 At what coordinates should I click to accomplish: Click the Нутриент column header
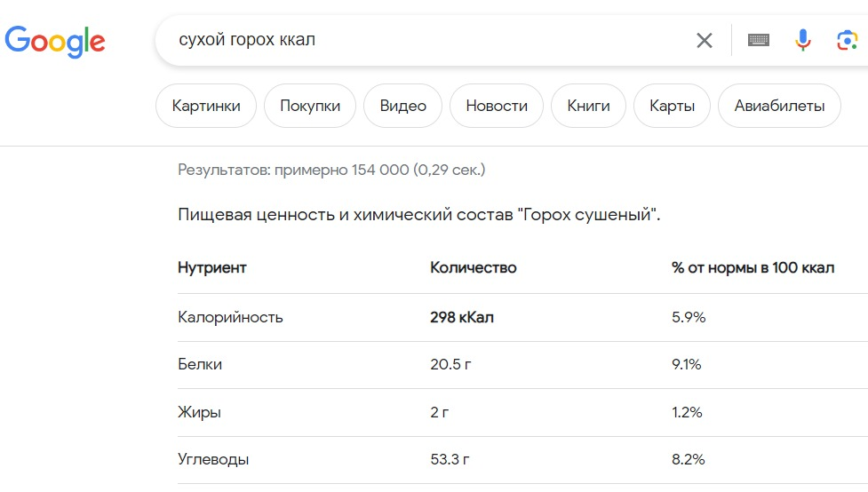click(x=212, y=267)
